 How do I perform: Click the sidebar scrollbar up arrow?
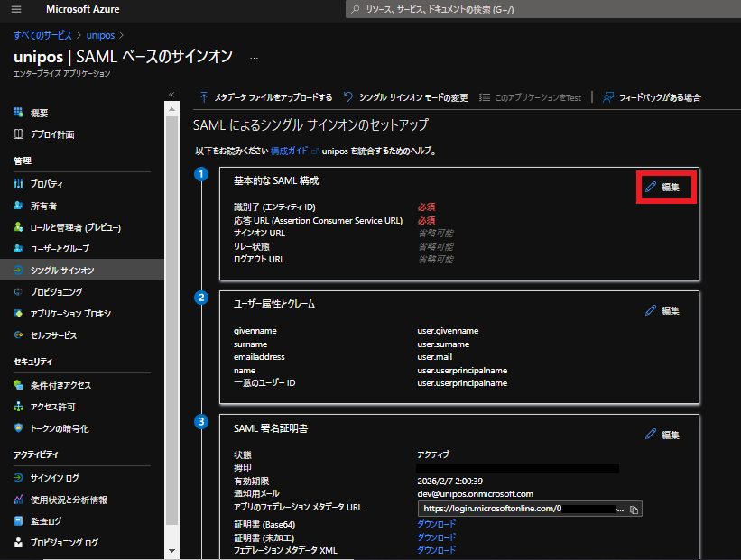pos(171,109)
